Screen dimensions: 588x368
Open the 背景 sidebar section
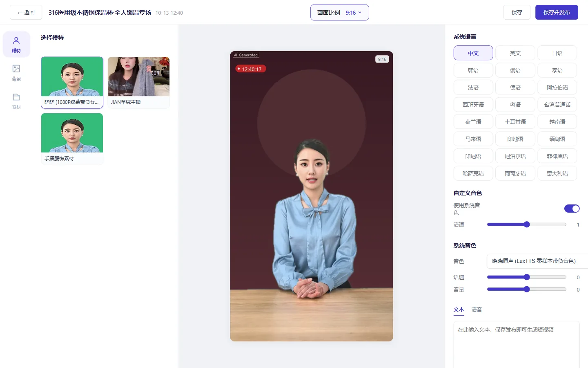pos(16,73)
